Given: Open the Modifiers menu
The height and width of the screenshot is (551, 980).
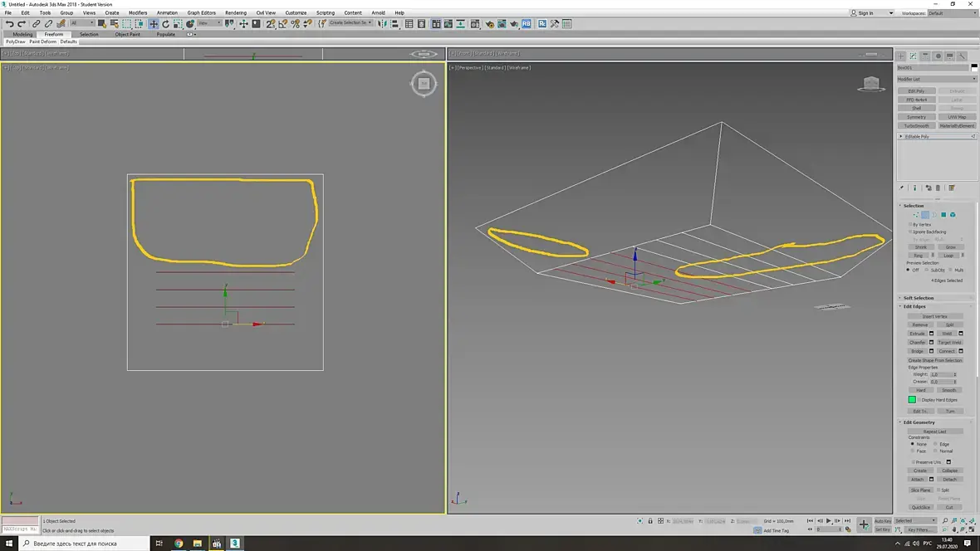Looking at the screenshot, I should 138,12.
